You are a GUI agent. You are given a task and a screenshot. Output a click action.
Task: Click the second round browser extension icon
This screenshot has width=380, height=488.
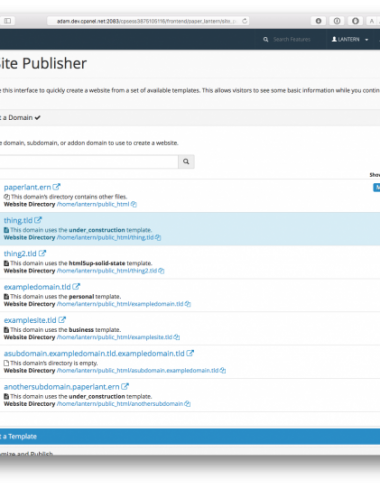pos(337,21)
